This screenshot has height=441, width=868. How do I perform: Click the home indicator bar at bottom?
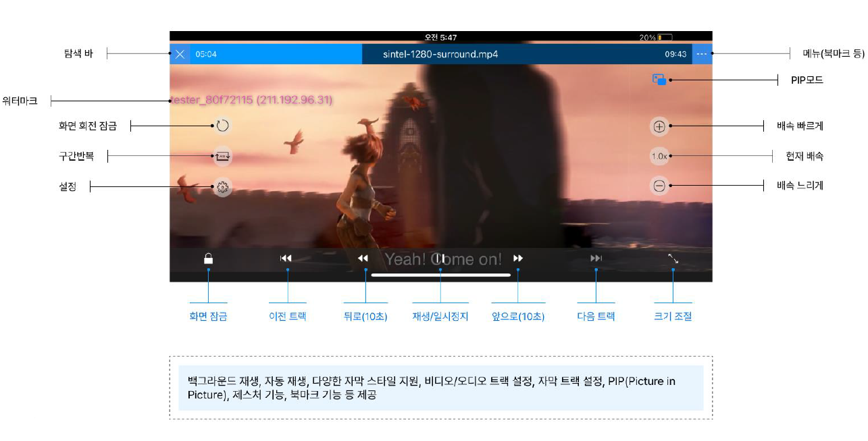coord(440,275)
